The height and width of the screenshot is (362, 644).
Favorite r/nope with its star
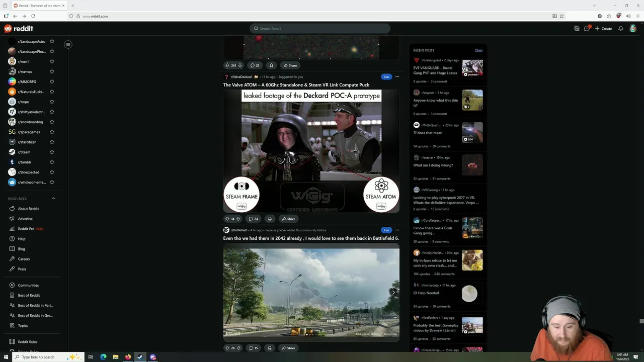point(52,102)
